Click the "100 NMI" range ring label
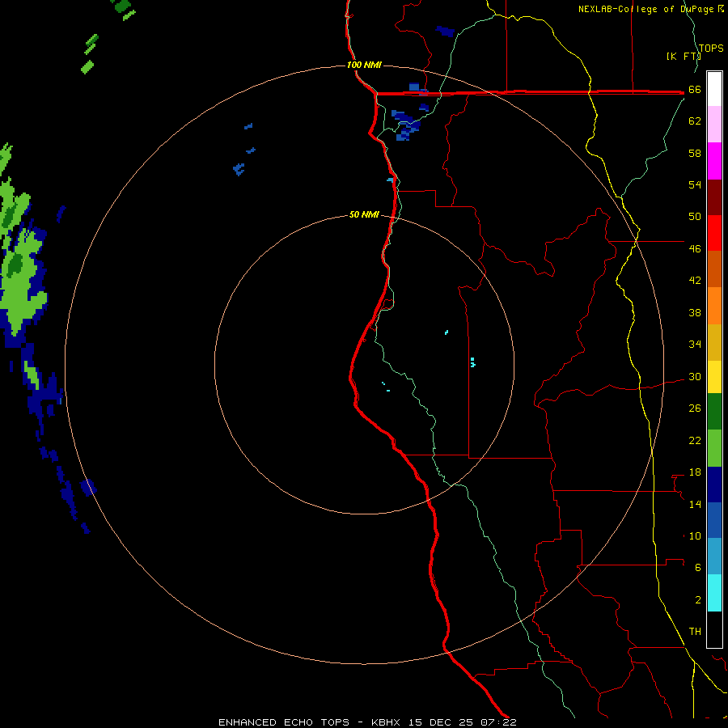 coord(364,65)
